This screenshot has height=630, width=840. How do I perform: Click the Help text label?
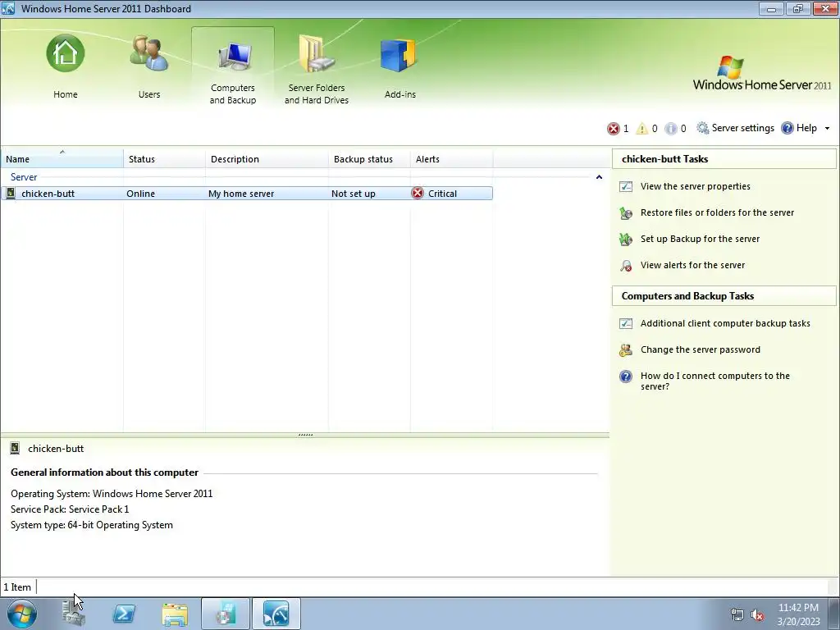(806, 128)
